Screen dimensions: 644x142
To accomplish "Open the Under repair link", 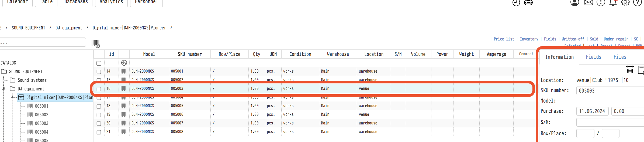I will 616,39.
